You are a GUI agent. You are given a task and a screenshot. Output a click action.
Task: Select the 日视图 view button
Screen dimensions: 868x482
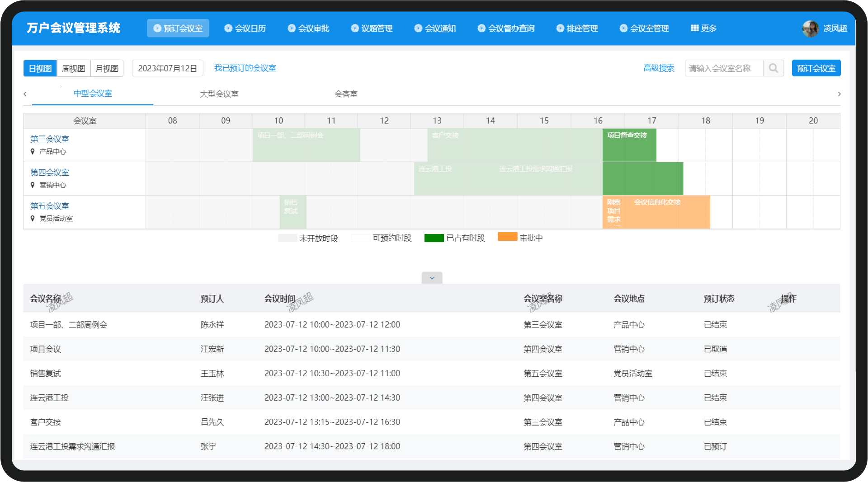[x=40, y=68]
